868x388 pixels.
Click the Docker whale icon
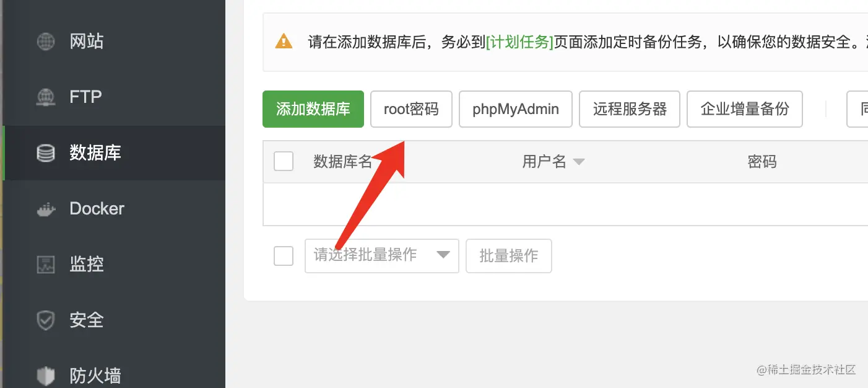click(46, 209)
